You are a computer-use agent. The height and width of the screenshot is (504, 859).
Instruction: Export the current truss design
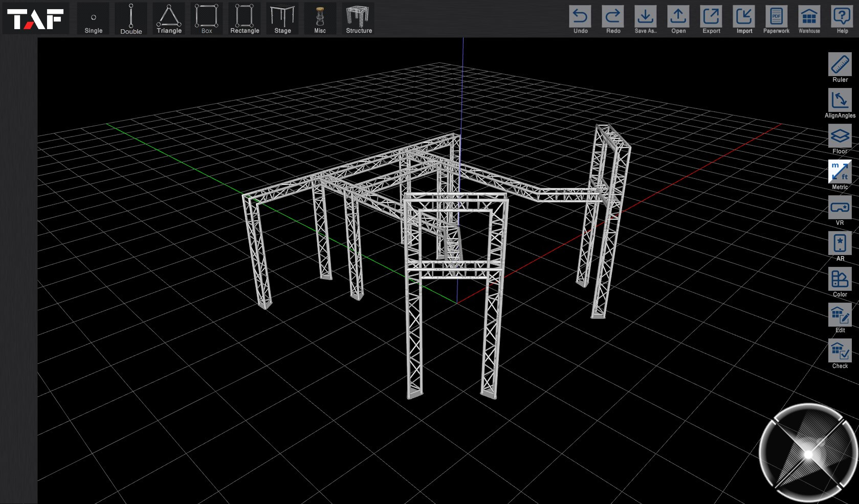click(711, 20)
